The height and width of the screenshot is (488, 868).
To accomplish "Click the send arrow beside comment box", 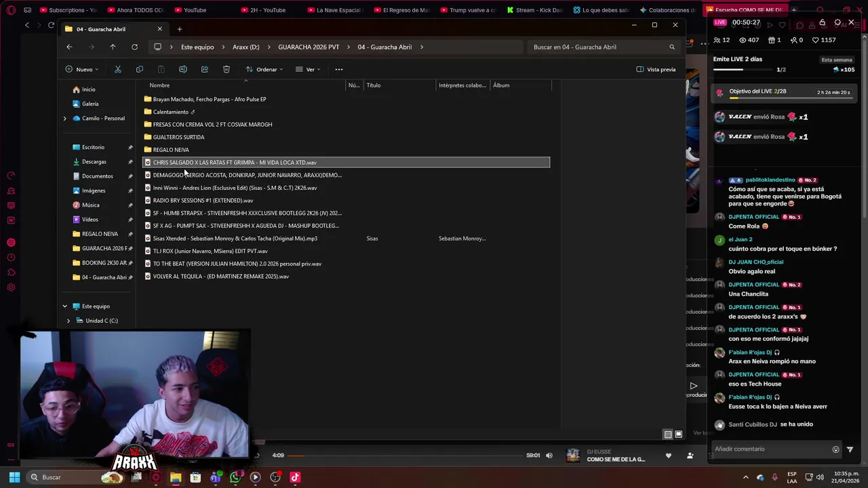I will click(850, 449).
